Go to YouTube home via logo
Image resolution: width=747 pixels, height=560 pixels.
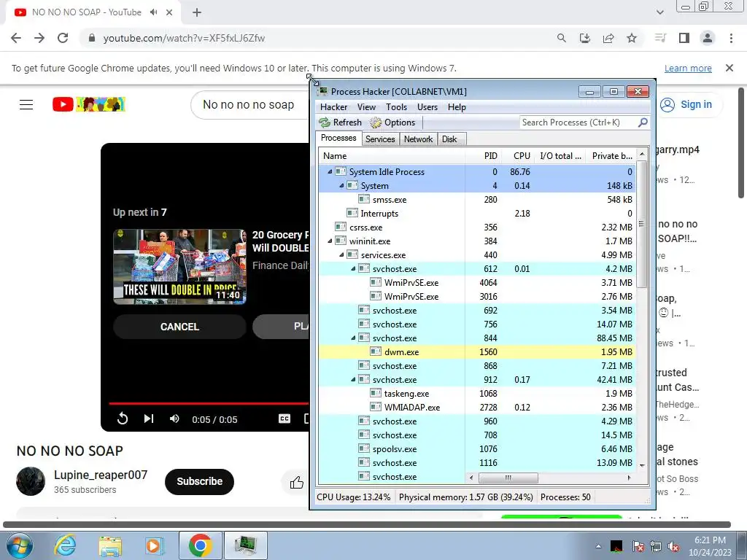(88, 104)
